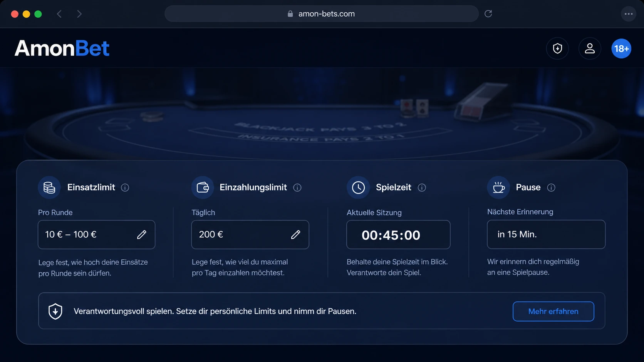Viewport: 644px width, 362px height.
Task: Click the 'Einzahlungslimit' heading
Action: (253, 187)
